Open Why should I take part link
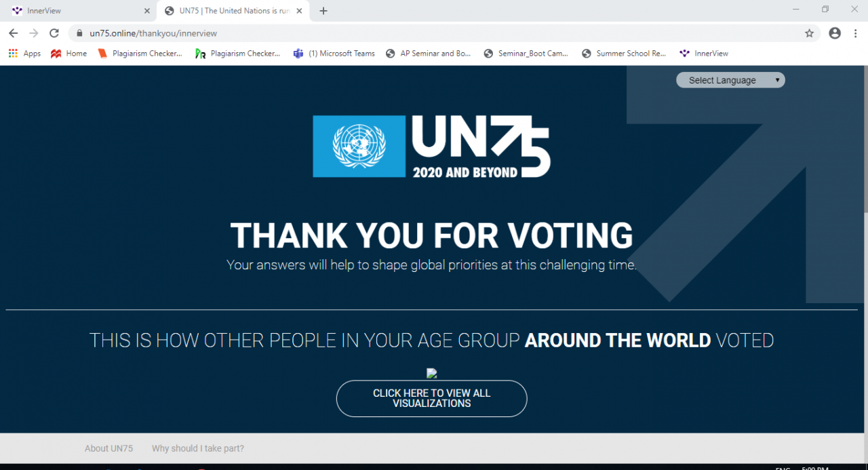868x470 pixels. click(x=198, y=448)
